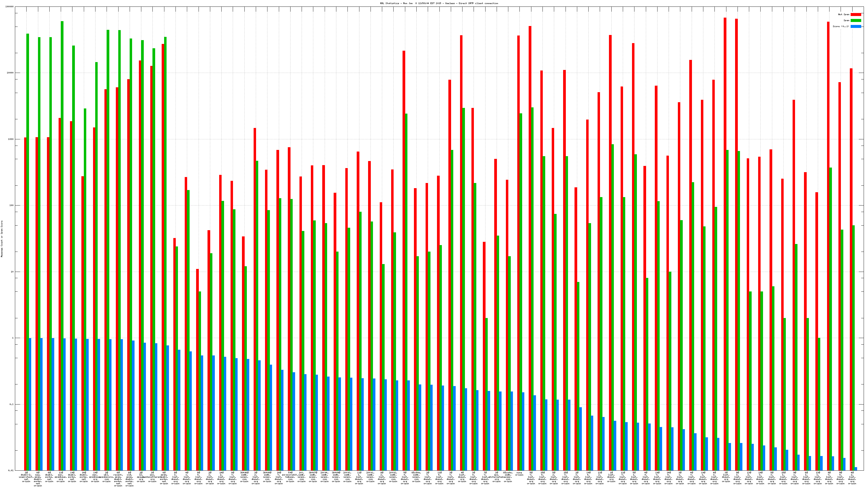868x488 pixels.
Task: Click the 'old.spam.dnsbl.sorbs.net' x-axis label
Action: coord(130,479)
